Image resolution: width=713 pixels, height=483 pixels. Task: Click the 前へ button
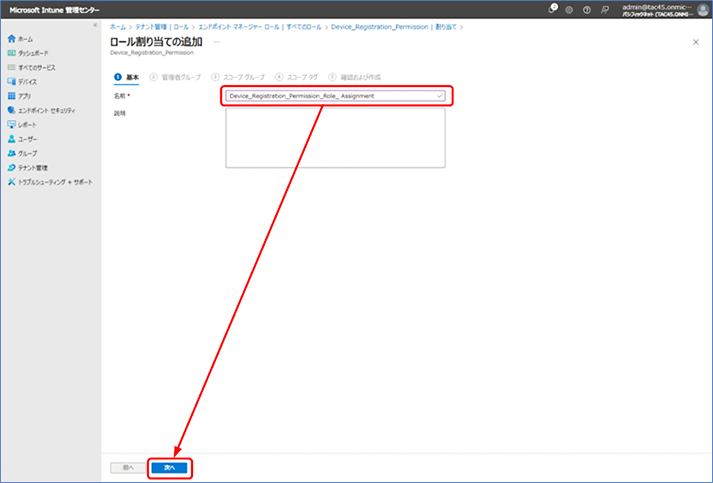point(128,468)
